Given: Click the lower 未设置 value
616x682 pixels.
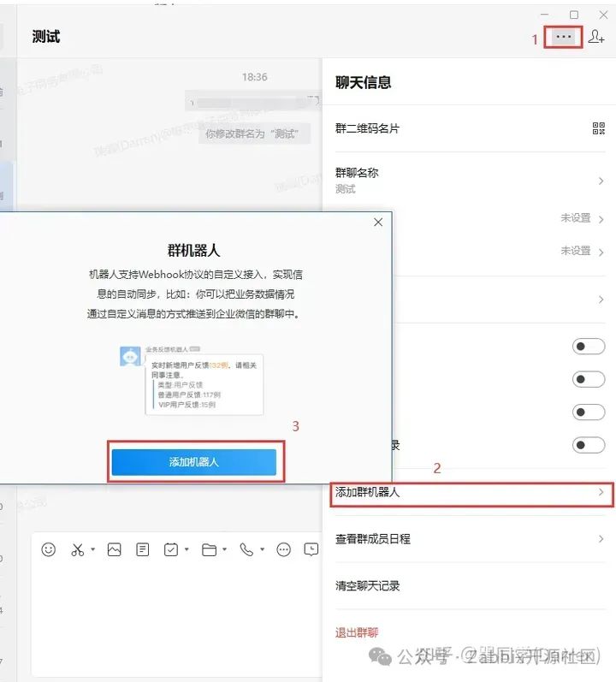Looking at the screenshot, I should click(x=576, y=251).
